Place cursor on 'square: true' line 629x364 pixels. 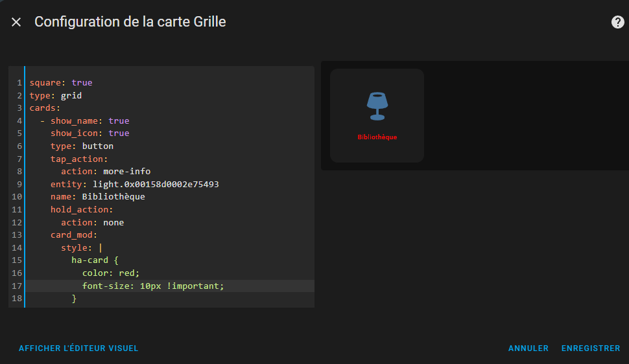point(61,83)
